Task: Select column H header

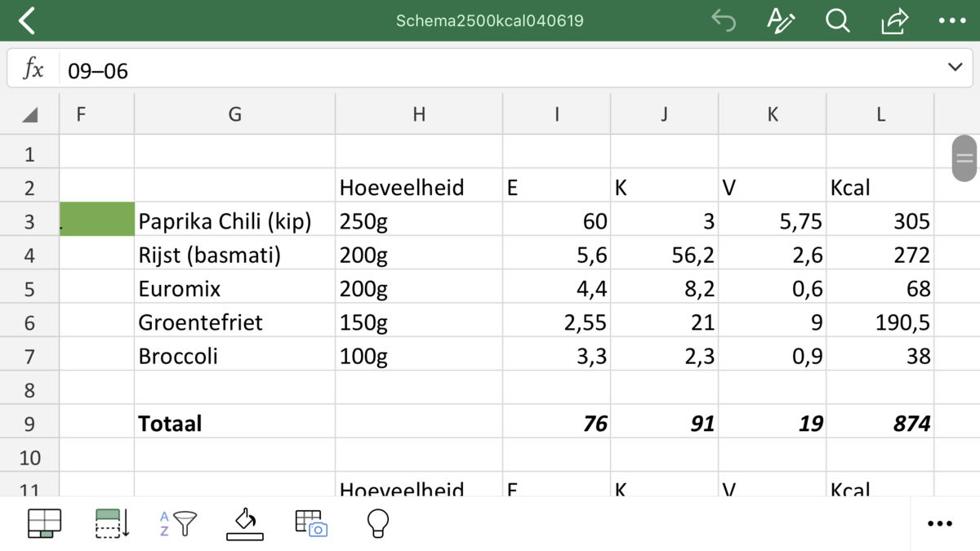Action: pyautogui.click(x=419, y=114)
